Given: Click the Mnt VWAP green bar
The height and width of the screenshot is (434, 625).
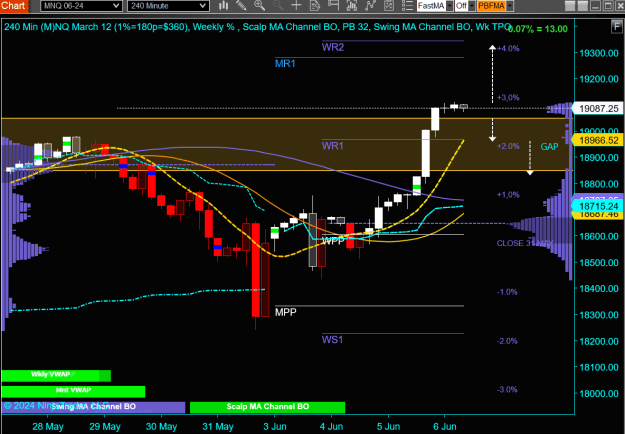Looking at the screenshot, I should click(x=73, y=391).
